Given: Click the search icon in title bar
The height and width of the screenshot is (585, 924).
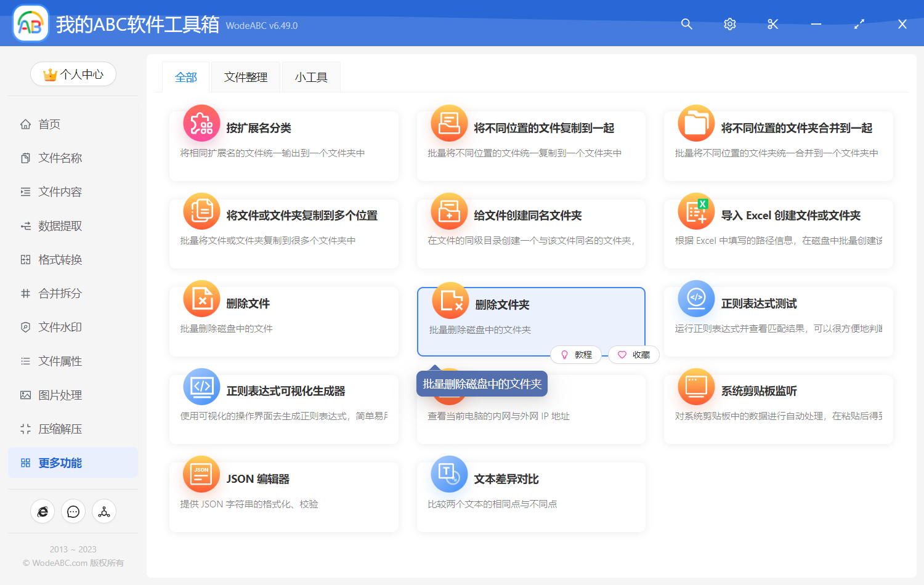Looking at the screenshot, I should pos(687,24).
